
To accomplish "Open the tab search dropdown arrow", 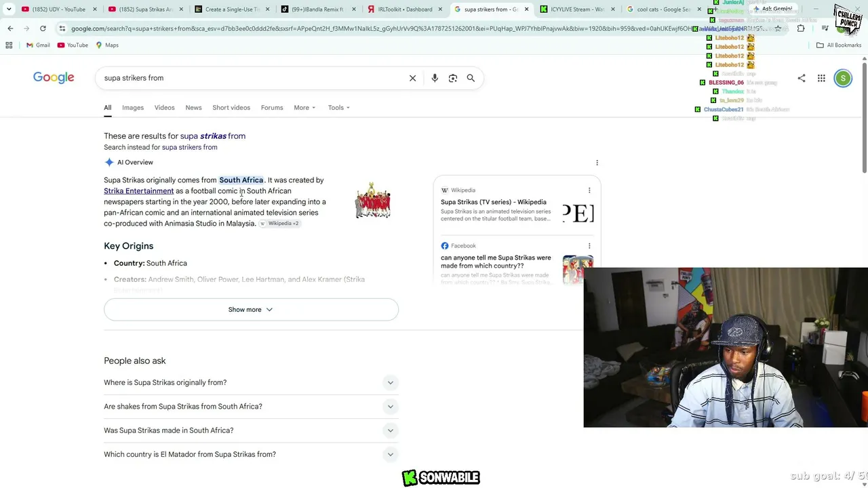I will 9,9.
